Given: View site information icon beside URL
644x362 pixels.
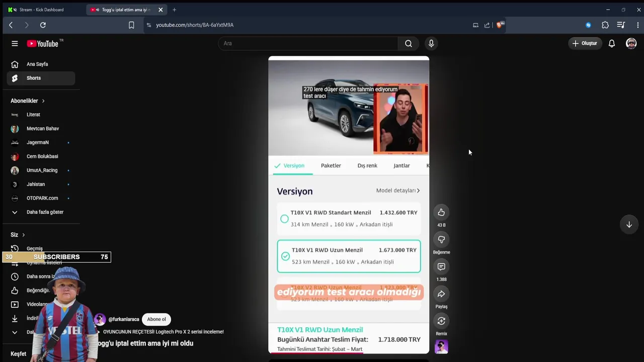Looking at the screenshot, I should 148,25.
